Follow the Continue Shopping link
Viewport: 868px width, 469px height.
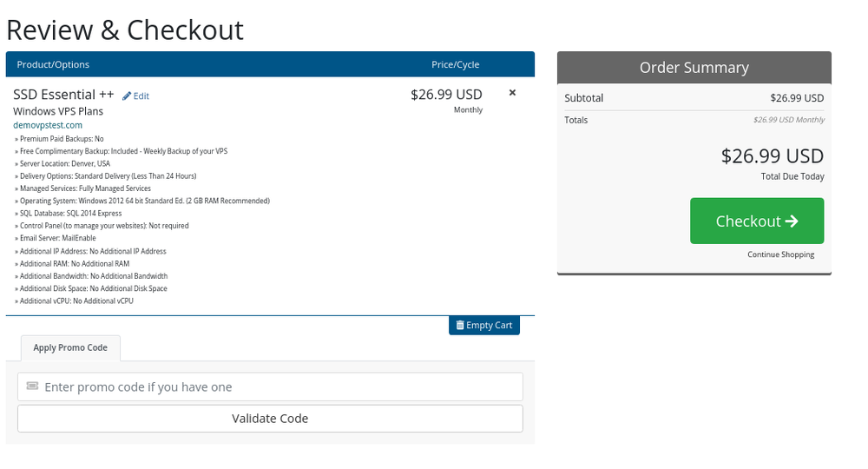point(780,254)
